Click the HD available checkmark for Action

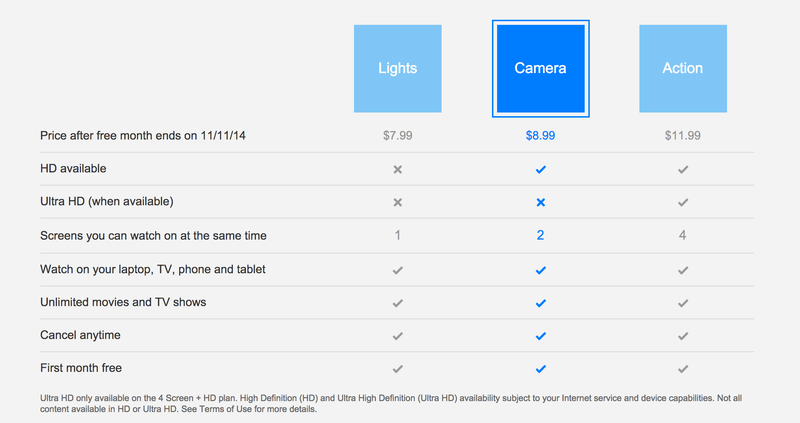[x=683, y=169]
